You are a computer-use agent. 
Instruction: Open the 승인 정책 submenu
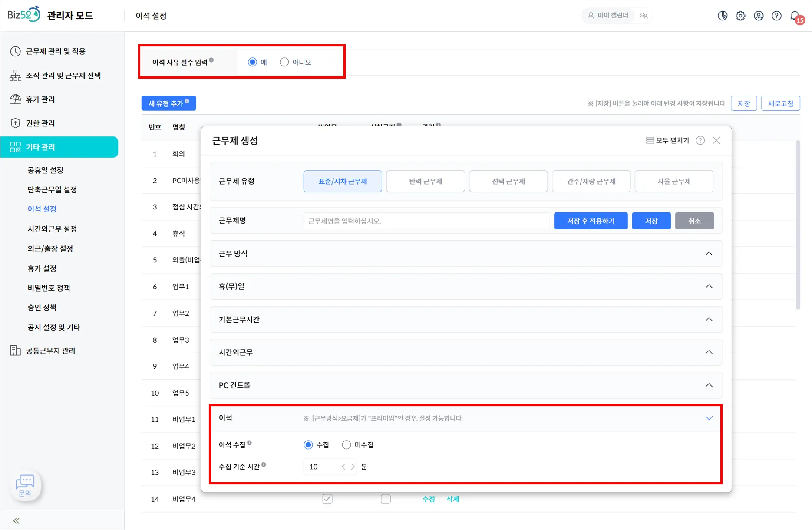(x=42, y=307)
